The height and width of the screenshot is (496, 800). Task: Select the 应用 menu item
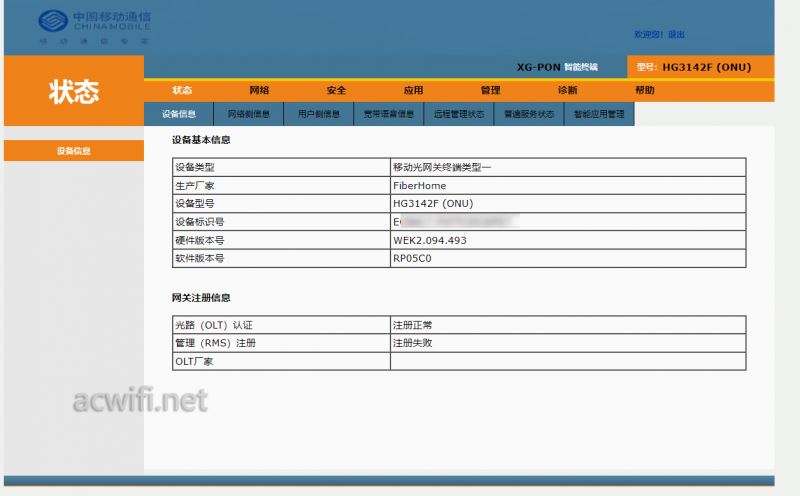tap(413, 90)
